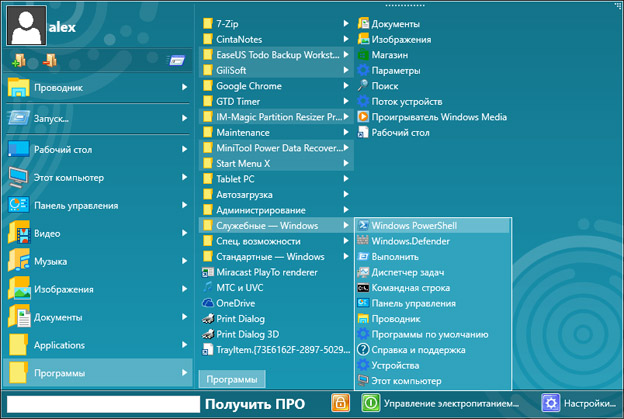Click the search input field at bottom
The width and height of the screenshot is (624, 419).
[103, 404]
